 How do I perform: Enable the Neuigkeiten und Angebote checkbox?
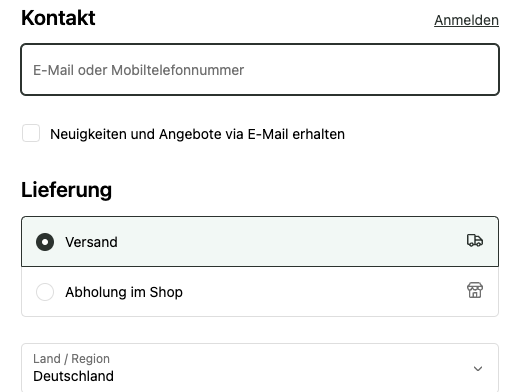[x=31, y=133]
